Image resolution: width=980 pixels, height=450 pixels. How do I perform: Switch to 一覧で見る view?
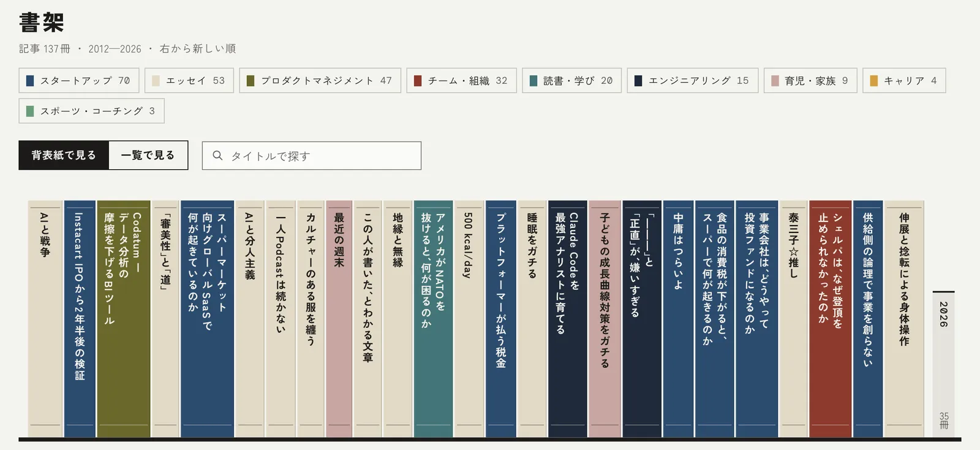[x=148, y=155]
